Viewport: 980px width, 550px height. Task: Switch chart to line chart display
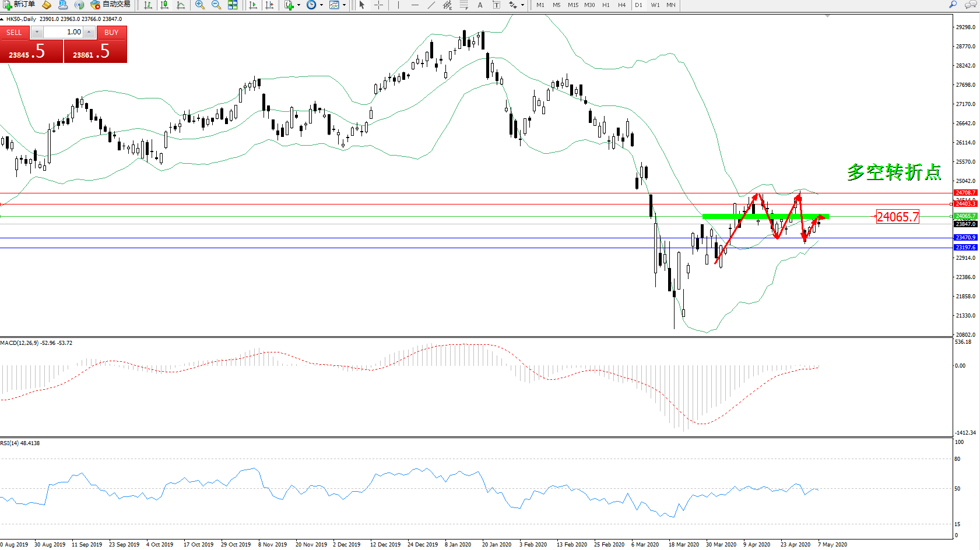(181, 5)
